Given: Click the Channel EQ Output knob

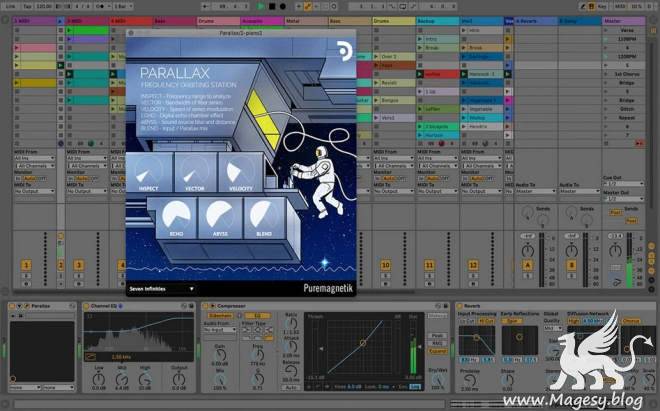Looking at the screenshot, I should (x=178, y=379).
